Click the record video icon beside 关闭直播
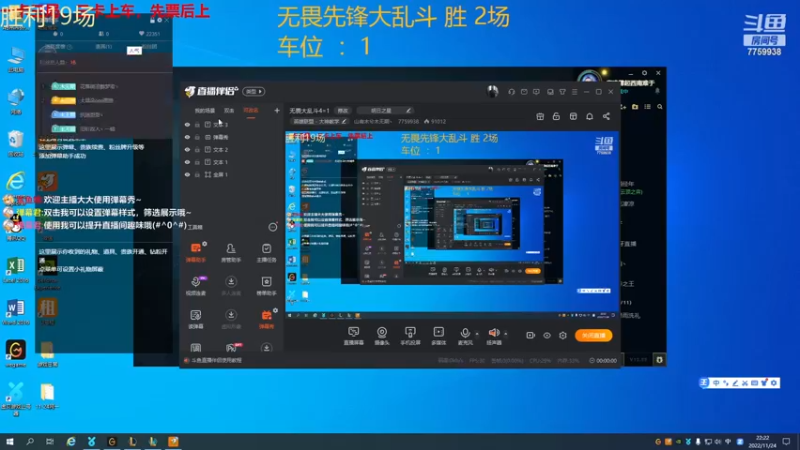 pos(531,335)
